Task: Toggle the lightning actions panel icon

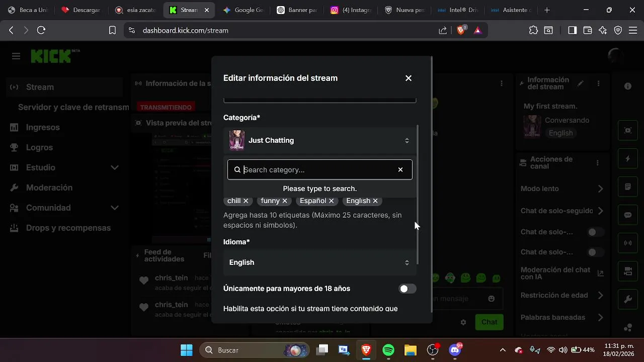Action: click(x=627, y=158)
